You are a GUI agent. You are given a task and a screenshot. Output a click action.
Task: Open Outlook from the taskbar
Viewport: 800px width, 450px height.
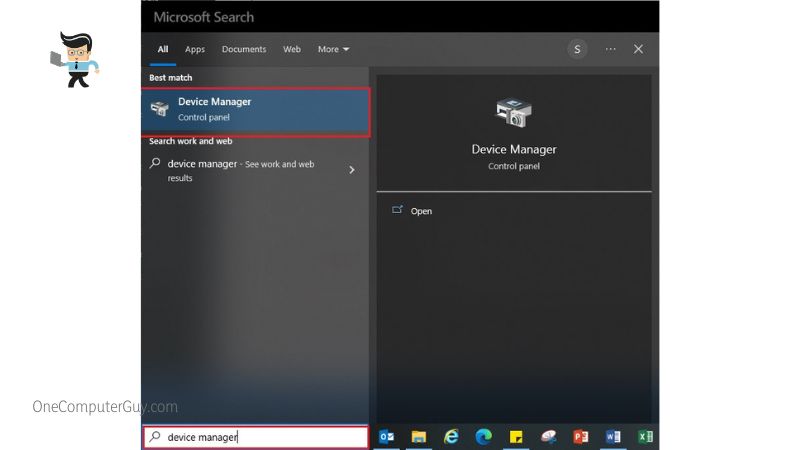point(386,437)
